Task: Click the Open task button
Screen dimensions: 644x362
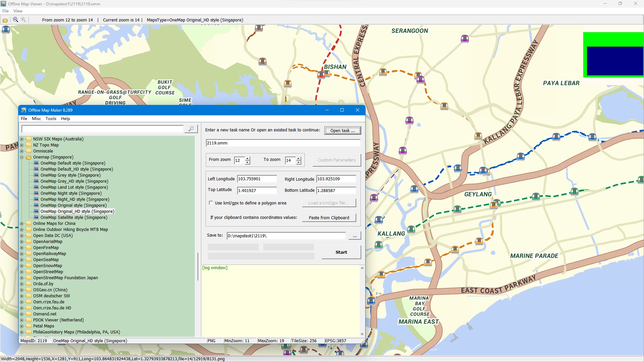Action: (342, 130)
